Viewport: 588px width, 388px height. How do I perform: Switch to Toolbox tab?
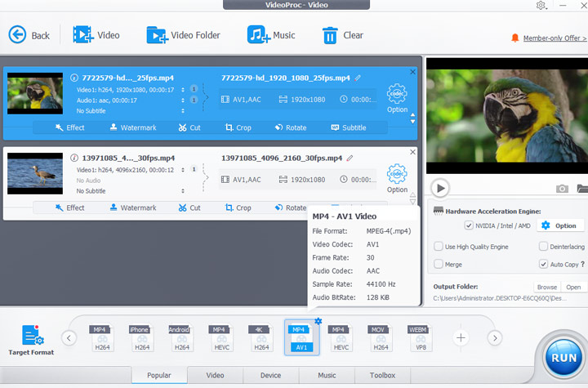click(382, 375)
